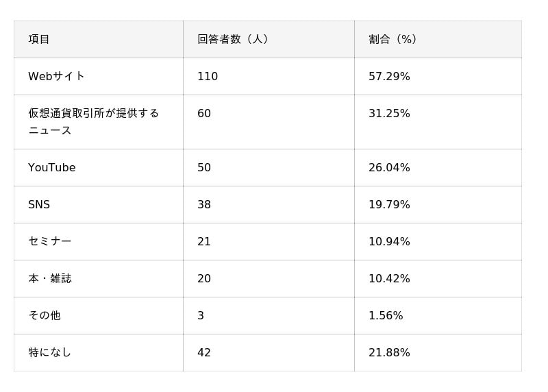Select the 割合（%） header cell
Screen dimensions: 548x392
click(393, 39)
